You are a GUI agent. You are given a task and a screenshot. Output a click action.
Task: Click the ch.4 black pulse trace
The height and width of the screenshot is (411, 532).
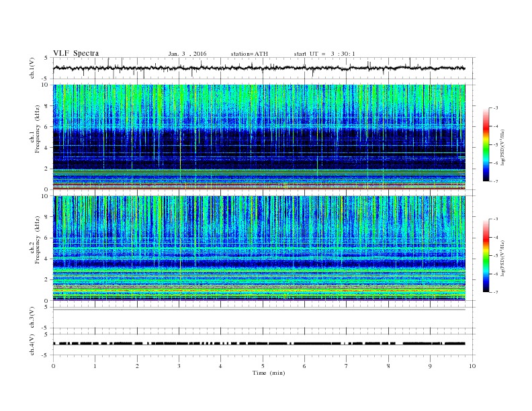tap(259, 344)
